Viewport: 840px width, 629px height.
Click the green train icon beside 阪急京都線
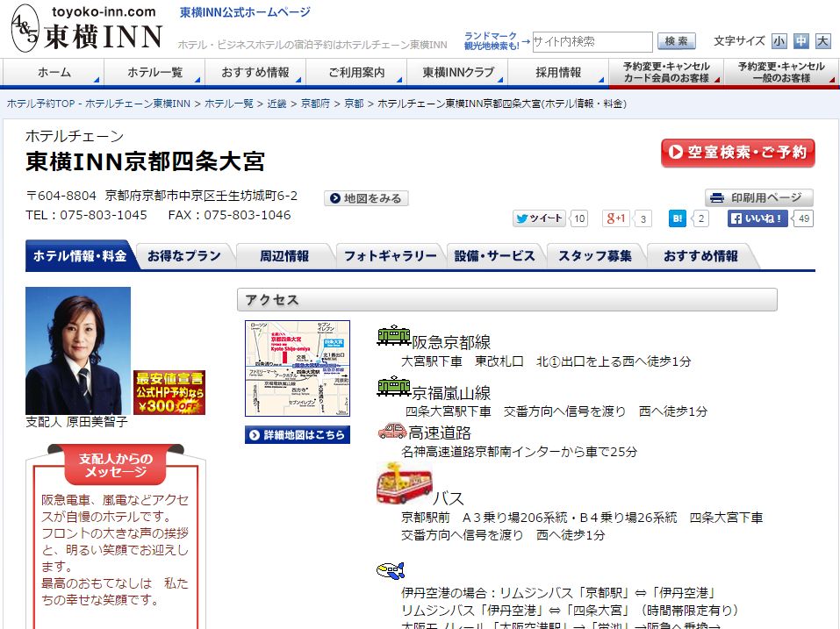tap(394, 335)
